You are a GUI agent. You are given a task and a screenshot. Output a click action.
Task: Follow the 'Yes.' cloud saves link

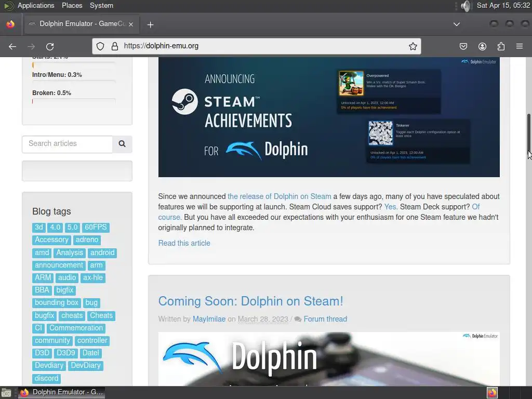point(391,207)
